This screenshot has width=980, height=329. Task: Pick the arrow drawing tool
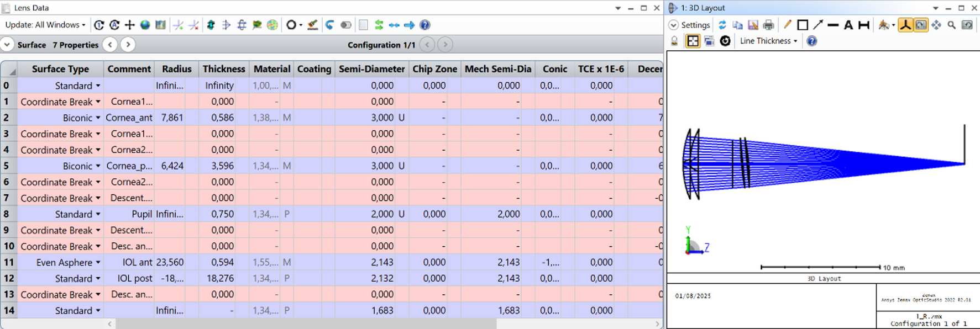click(817, 25)
